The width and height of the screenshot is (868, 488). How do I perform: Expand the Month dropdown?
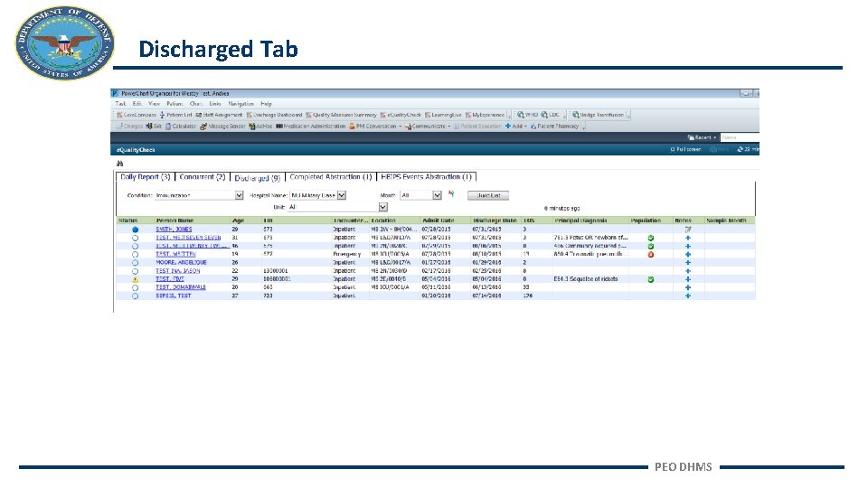(x=437, y=195)
